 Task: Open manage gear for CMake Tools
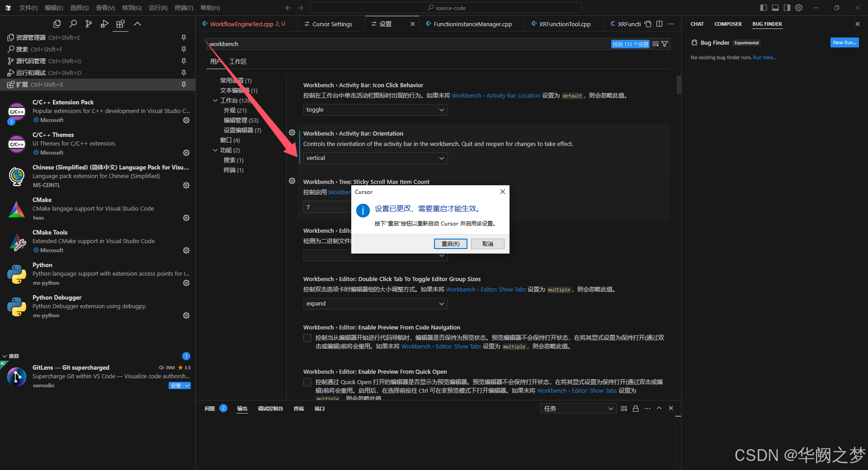[186, 250]
